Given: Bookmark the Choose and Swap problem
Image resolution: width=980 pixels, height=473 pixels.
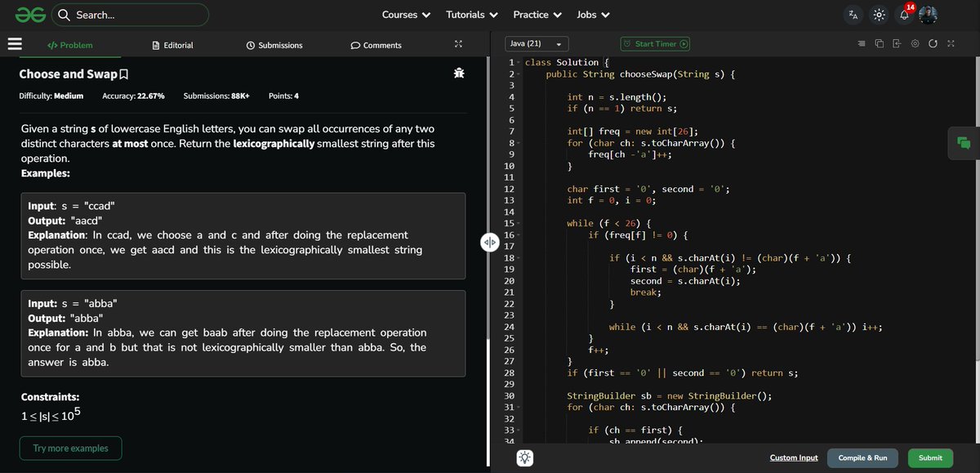Looking at the screenshot, I should 124,74.
